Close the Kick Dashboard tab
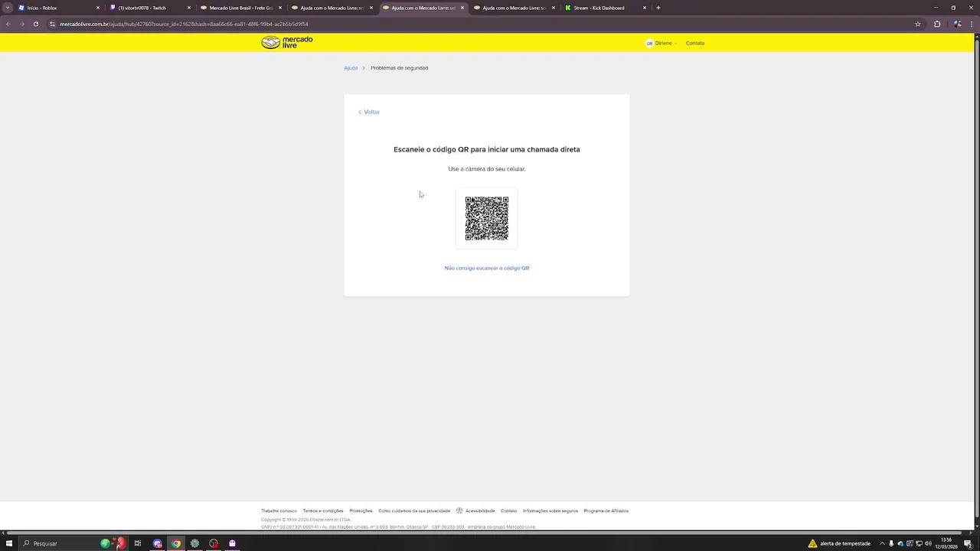The height and width of the screenshot is (551, 980). 645,8
